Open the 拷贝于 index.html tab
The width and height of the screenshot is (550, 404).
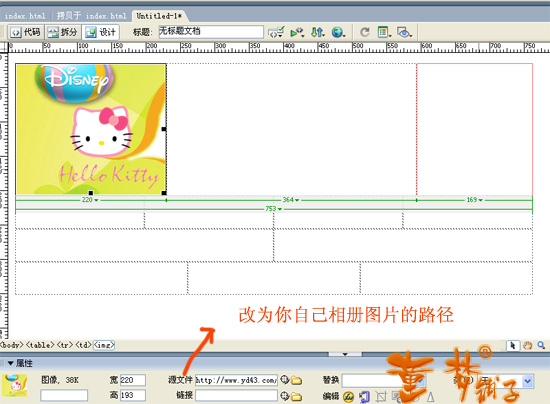tap(91, 16)
